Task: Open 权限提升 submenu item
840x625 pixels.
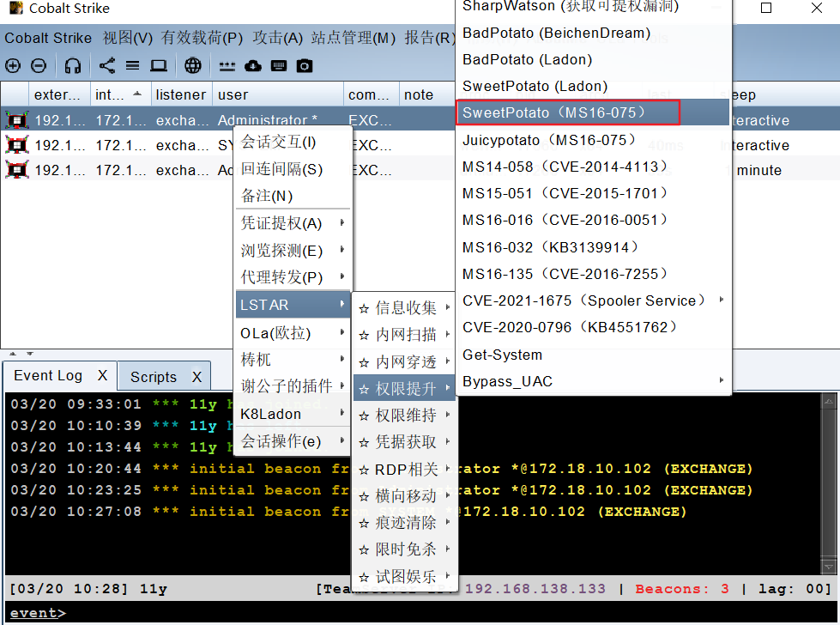Action: coord(404,388)
